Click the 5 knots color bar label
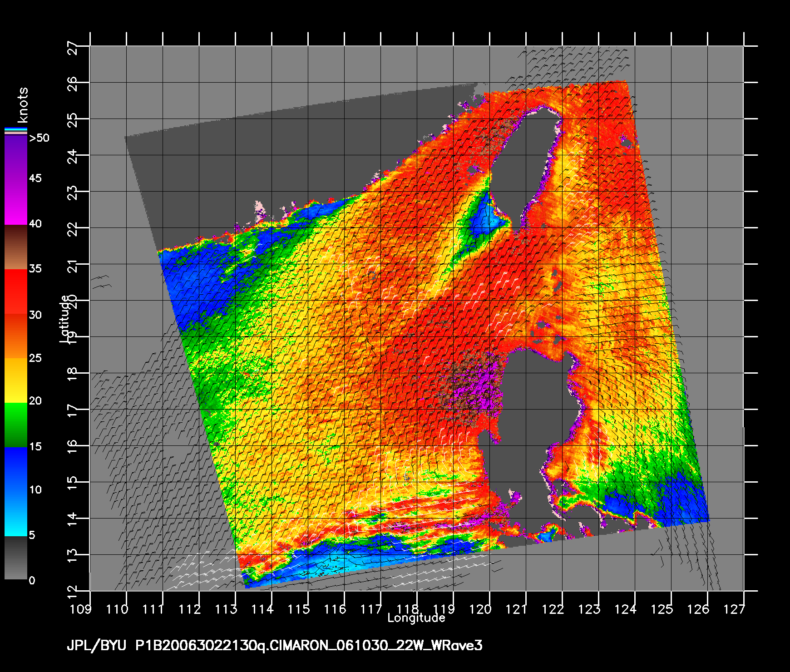The image size is (790, 672). click(x=32, y=535)
